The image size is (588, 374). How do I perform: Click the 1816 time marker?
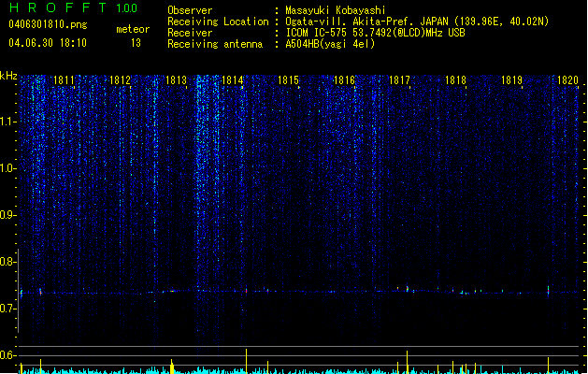point(344,79)
